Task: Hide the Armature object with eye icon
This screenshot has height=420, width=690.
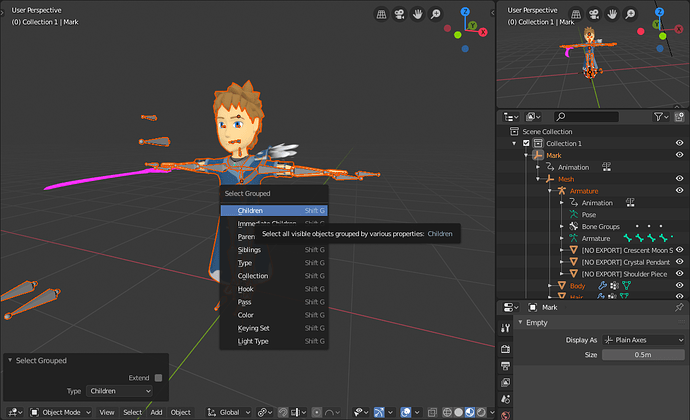Action: point(679,190)
